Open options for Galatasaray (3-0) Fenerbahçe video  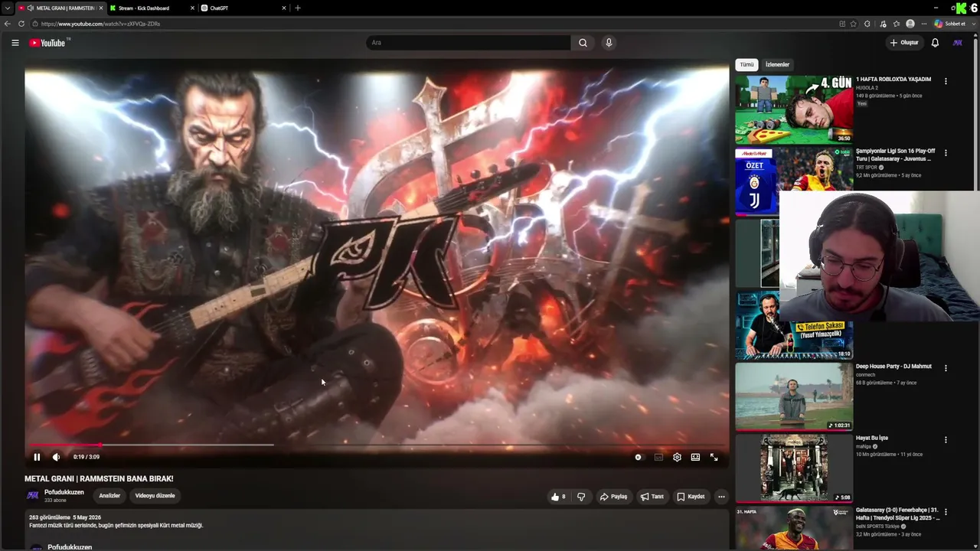tap(946, 512)
